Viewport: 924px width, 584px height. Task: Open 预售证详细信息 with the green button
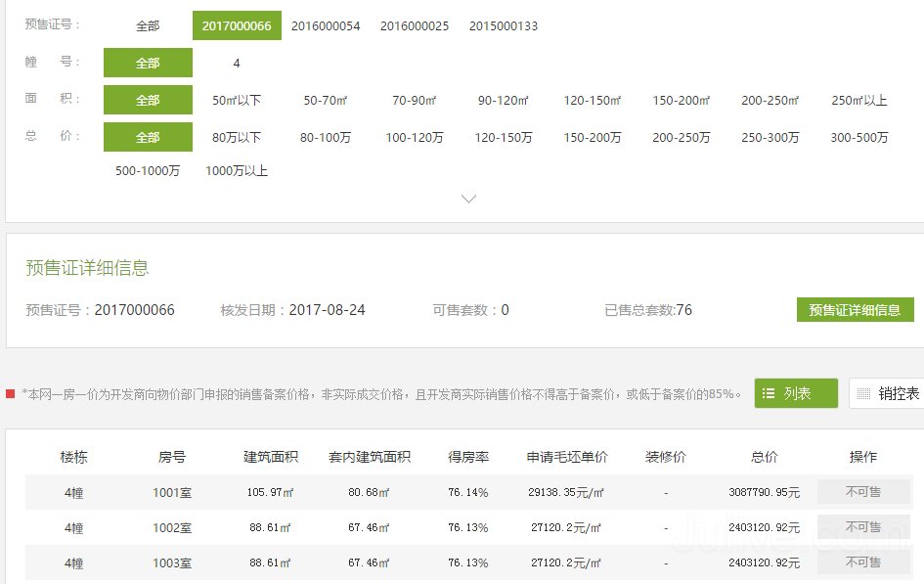(855, 309)
